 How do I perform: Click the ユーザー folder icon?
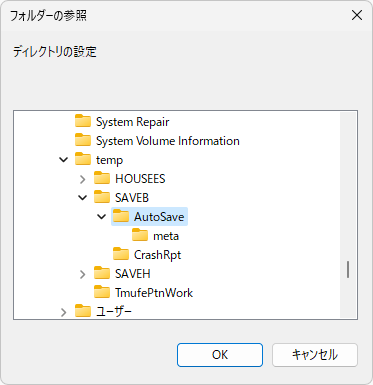(x=83, y=311)
